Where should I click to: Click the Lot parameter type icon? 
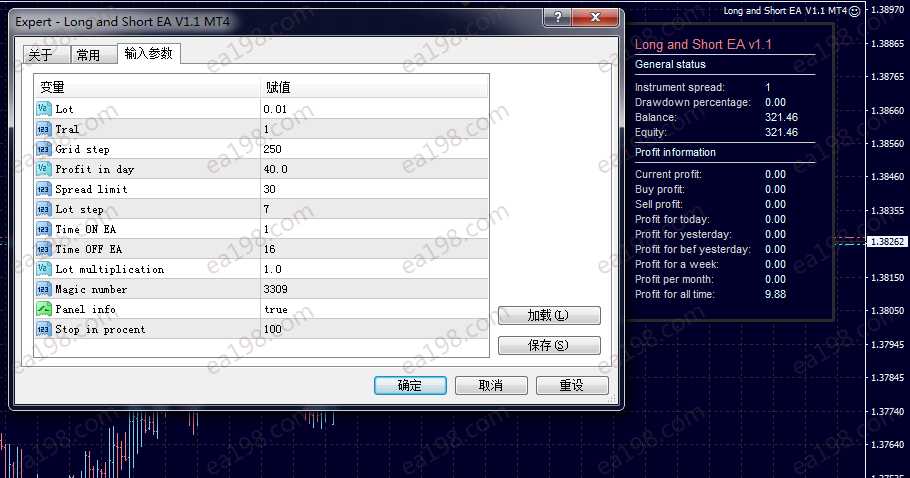(44, 108)
